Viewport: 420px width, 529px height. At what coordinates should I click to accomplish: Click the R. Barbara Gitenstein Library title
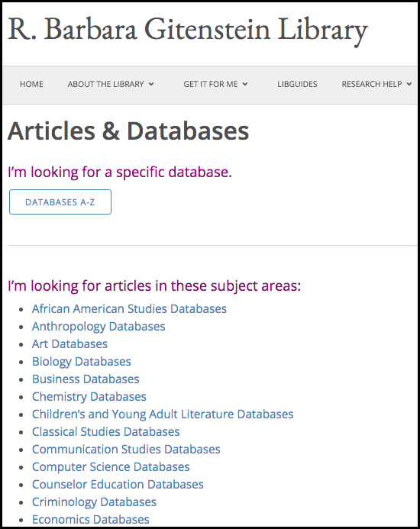[x=187, y=31]
